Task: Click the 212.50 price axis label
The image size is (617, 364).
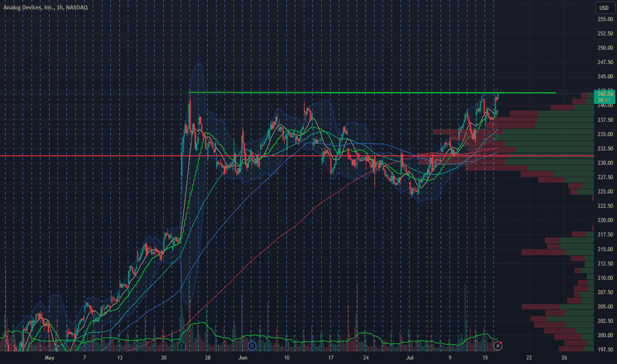Action: tap(605, 263)
